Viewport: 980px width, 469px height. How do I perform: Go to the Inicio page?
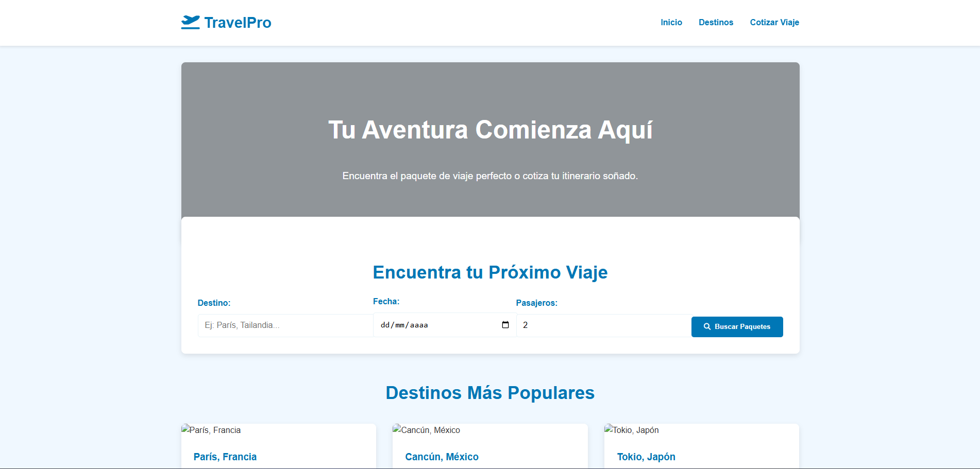[671, 22]
